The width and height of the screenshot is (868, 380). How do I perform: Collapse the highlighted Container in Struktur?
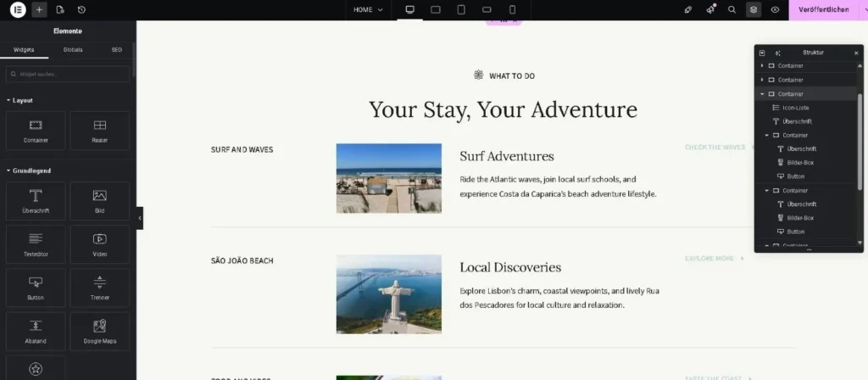click(762, 94)
